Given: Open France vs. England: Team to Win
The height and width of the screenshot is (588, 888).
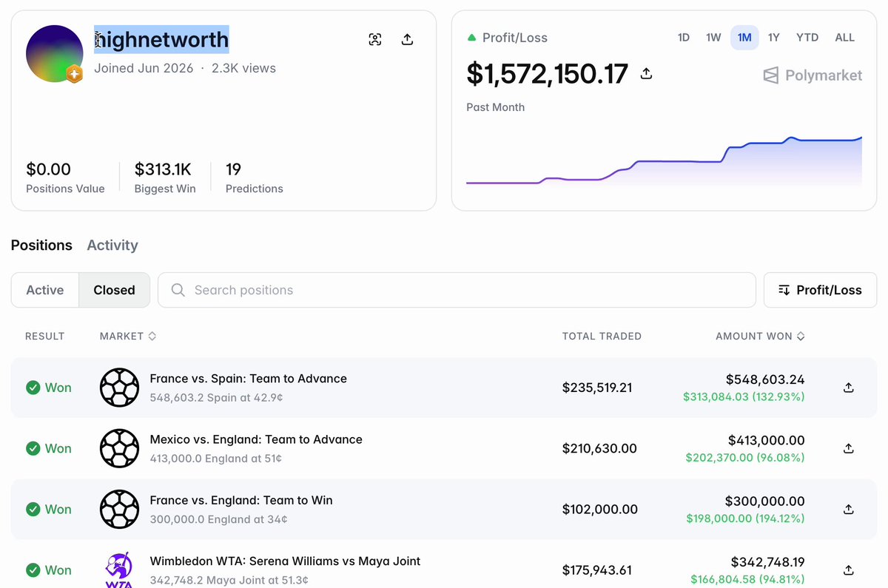Looking at the screenshot, I should [241, 500].
